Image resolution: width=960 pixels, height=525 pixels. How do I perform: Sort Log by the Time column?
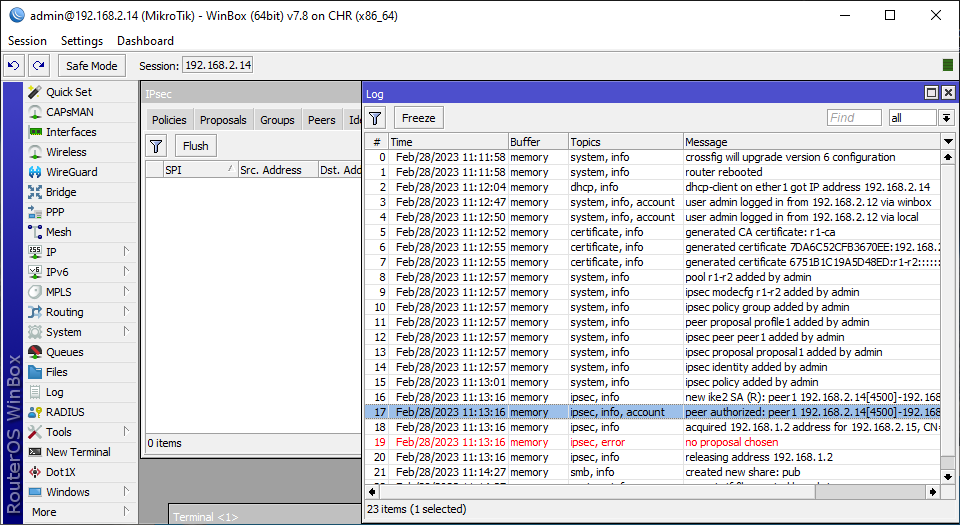448,142
